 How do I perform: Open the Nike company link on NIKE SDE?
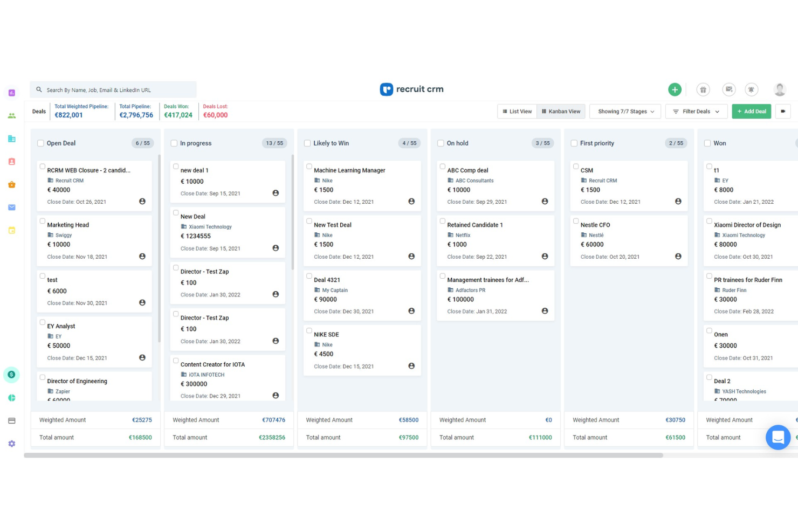click(x=327, y=345)
